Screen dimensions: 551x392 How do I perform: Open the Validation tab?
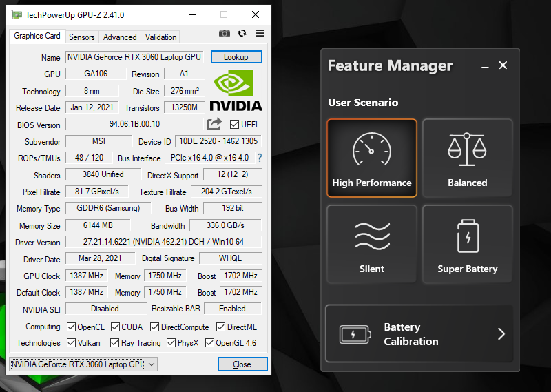160,37
